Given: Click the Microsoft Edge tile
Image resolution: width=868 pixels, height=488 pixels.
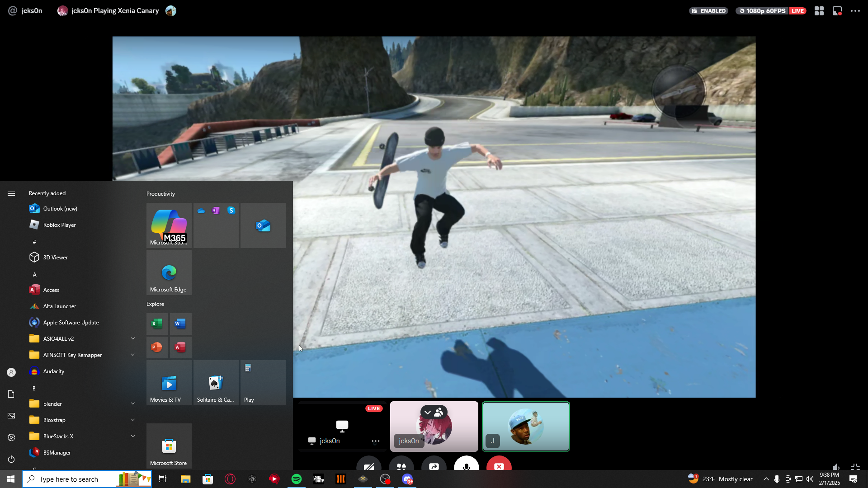Looking at the screenshot, I should point(169,272).
